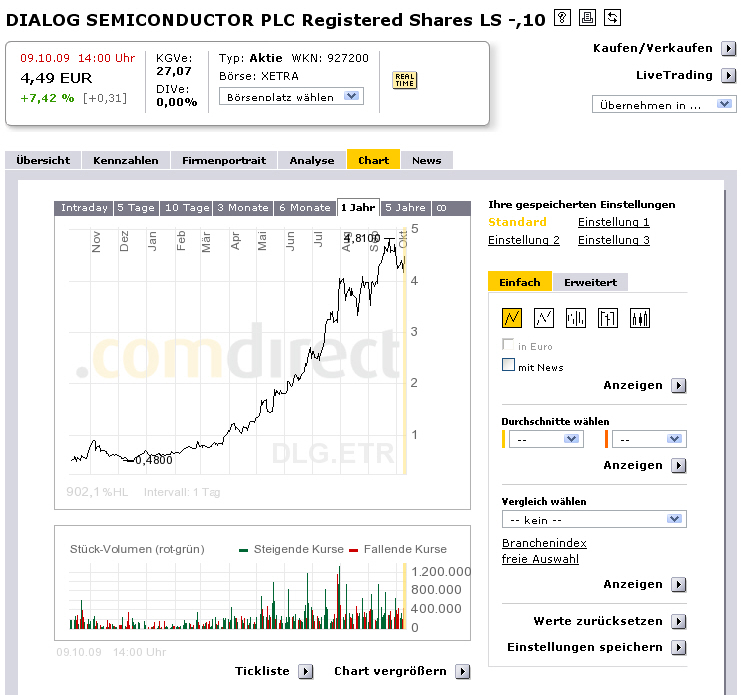Open the yellow average dropdown
Screen dimensions: 741x695
546,439
